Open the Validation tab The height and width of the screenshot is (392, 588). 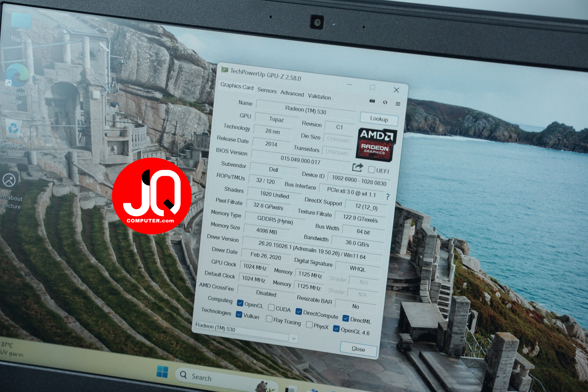(x=319, y=96)
